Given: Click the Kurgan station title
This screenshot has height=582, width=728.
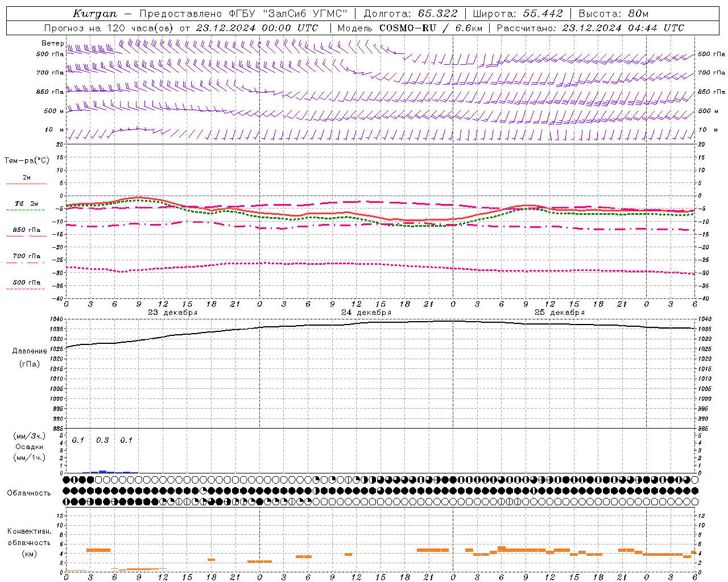Looking at the screenshot, I should click(x=95, y=14).
